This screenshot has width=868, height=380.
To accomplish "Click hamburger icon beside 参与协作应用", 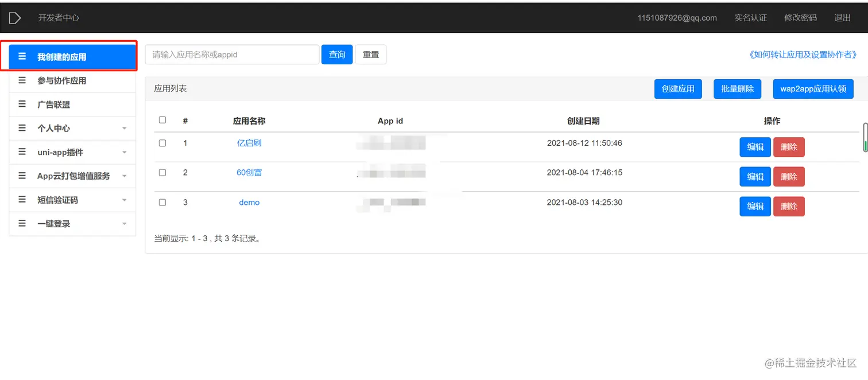I will pos(22,80).
